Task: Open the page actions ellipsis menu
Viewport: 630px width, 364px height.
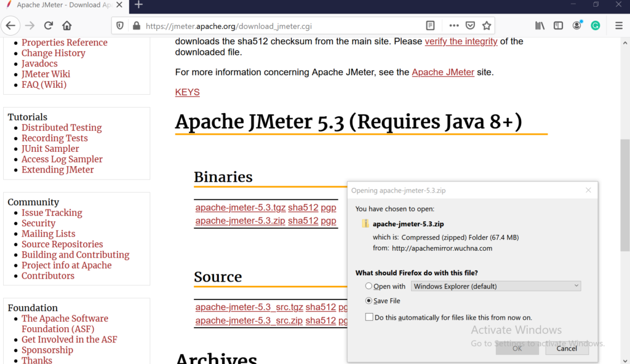Action: tap(453, 25)
